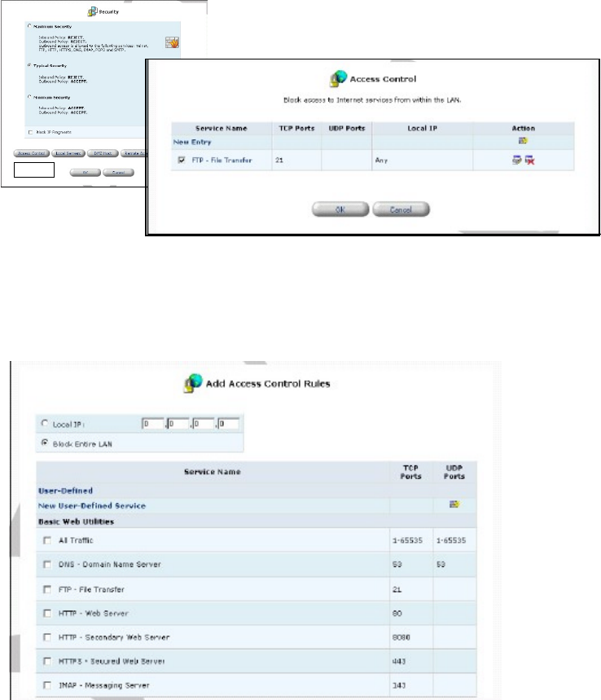Click the firewall icon in Security window

[x=172, y=42]
